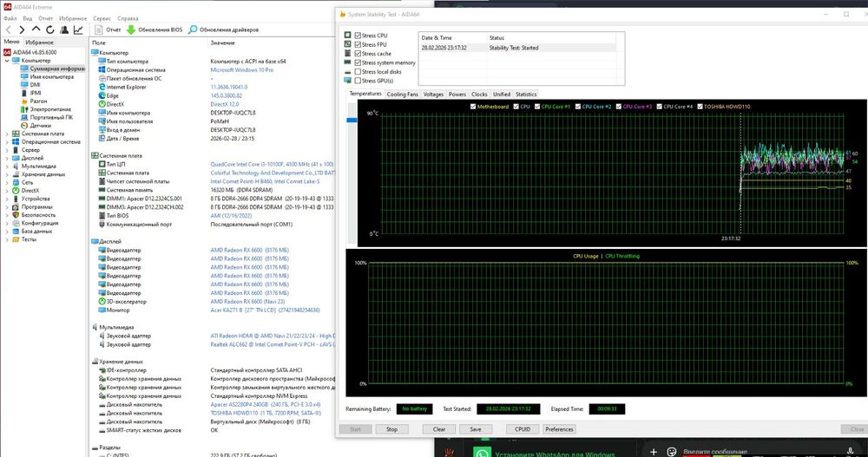
Task: Uncheck Stress cache
Action: [358, 53]
